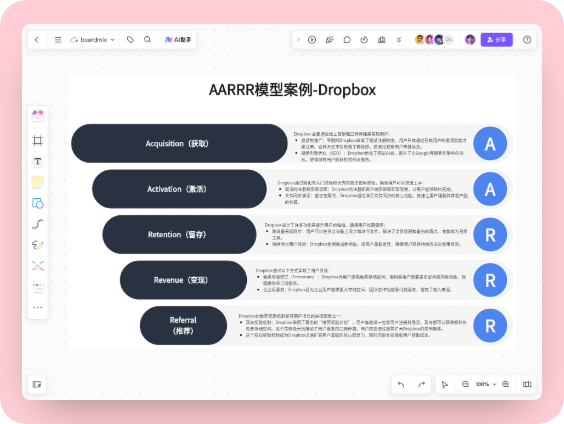This screenshot has height=424, width=564.
Task: Click the blue R circle beside Revenue
Action: [x=490, y=280]
